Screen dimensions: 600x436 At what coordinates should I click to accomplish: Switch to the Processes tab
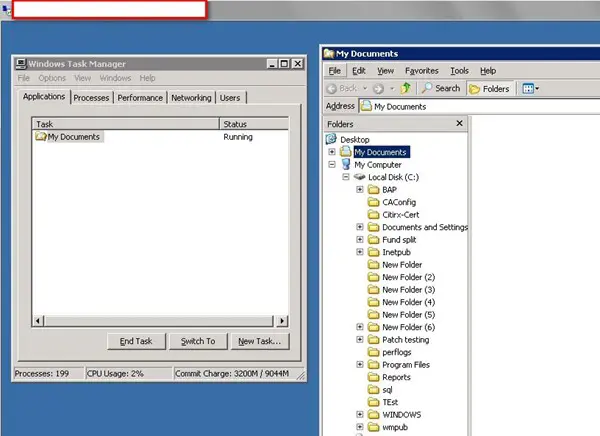(x=91, y=98)
